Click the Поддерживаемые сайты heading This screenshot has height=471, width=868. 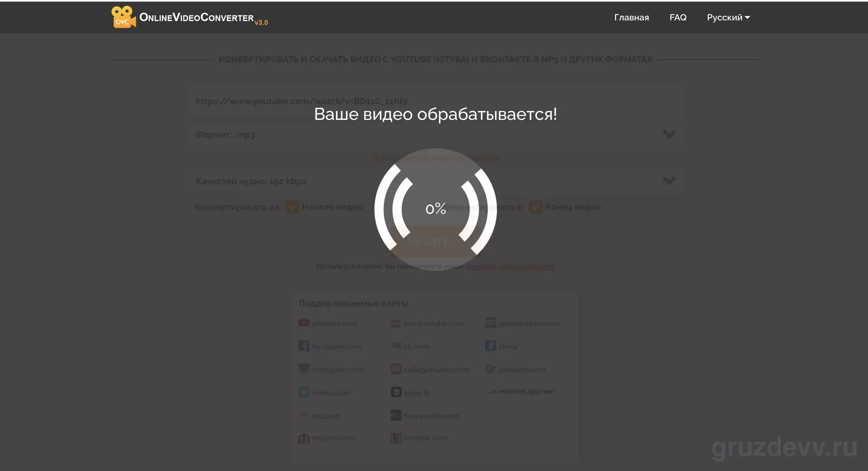click(353, 303)
